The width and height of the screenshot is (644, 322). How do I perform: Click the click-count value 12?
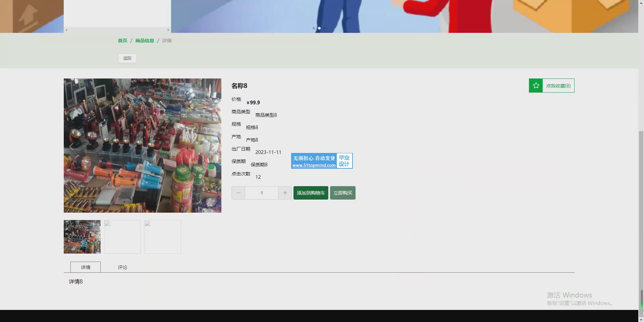click(x=258, y=177)
